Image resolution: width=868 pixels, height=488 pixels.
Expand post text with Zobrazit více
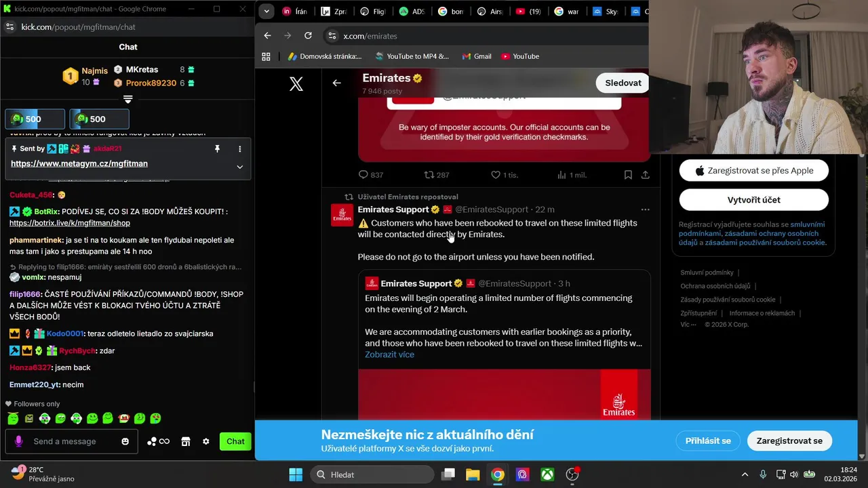(389, 354)
